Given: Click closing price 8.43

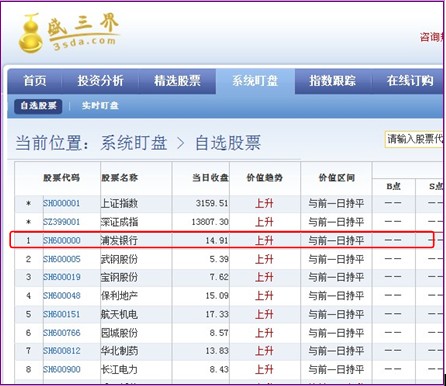Looking at the screenshot, I should (x=219, y=369).
